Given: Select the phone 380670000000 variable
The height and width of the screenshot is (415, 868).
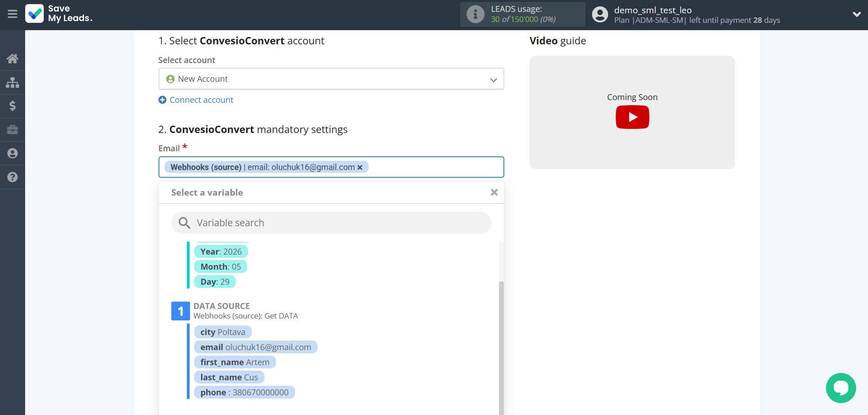Looking at the screenshot, I should click(x=244, y=392).
